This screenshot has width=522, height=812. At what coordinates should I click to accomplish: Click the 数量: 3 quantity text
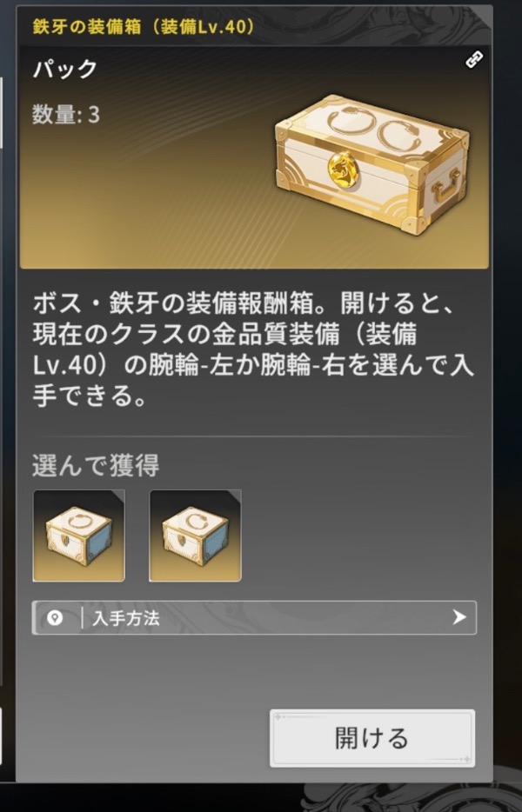click(66, 115)
